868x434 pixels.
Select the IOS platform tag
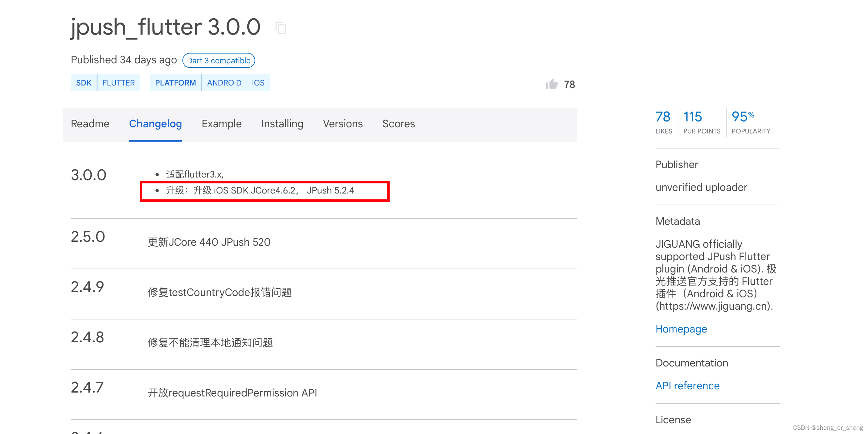coord(258,83)
